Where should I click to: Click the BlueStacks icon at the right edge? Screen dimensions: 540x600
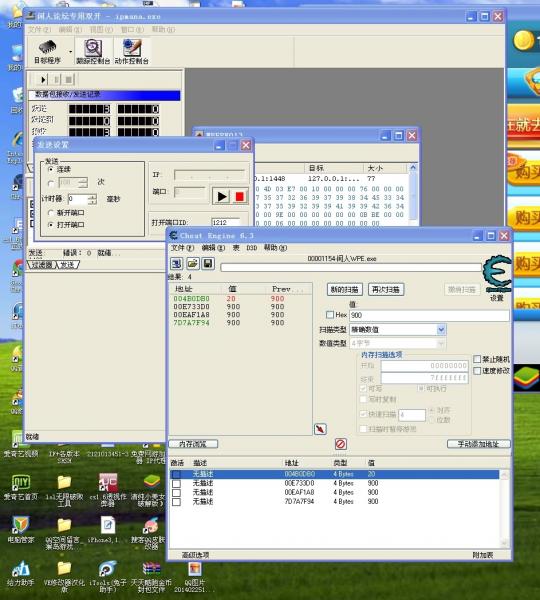526,378
